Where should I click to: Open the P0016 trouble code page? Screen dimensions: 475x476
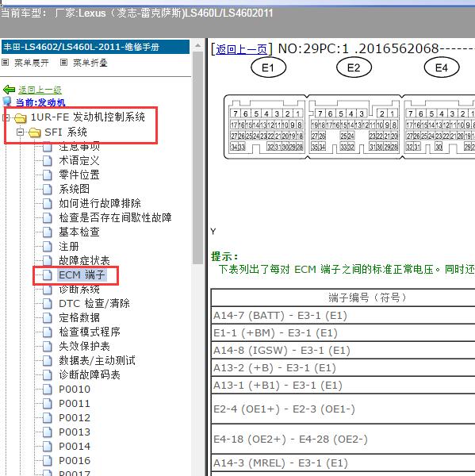tap(75, 460)
